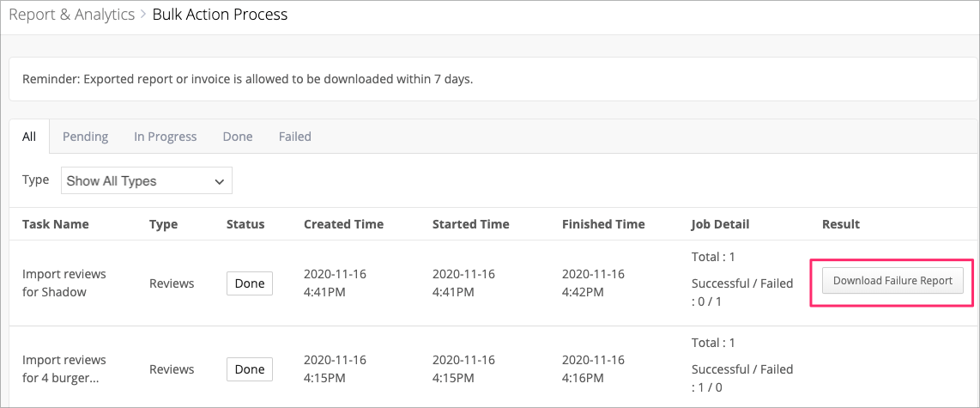Viewport: 980px width, 408px height.
Task: Click the Created Time column header
Action: [x=344, y=224]
